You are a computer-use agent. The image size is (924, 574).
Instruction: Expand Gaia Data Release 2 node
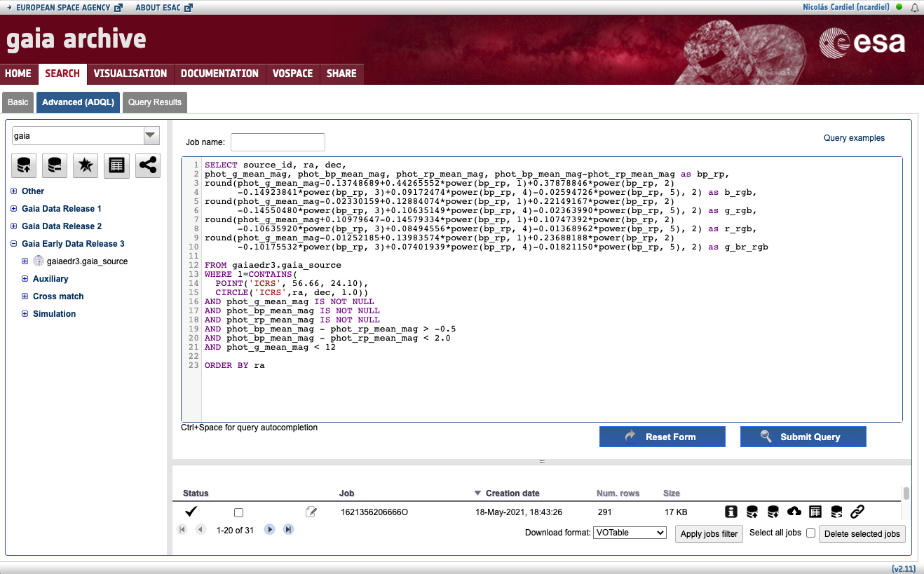14,226
